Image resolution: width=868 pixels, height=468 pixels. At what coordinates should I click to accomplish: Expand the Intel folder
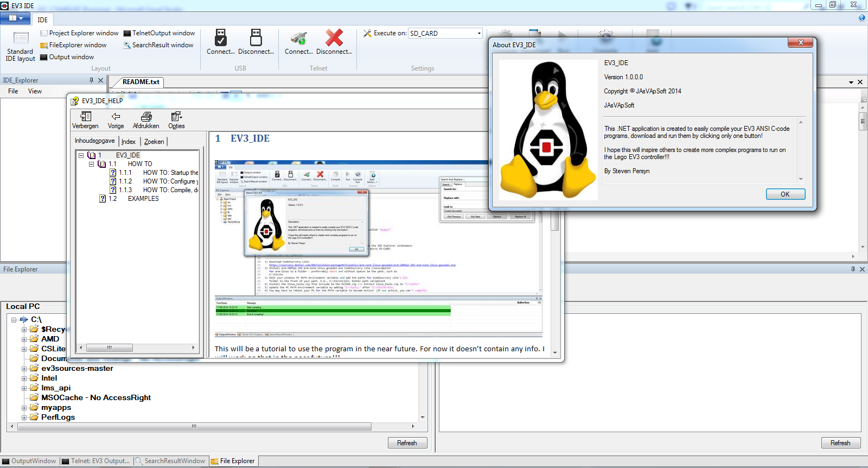pos(24,378)
